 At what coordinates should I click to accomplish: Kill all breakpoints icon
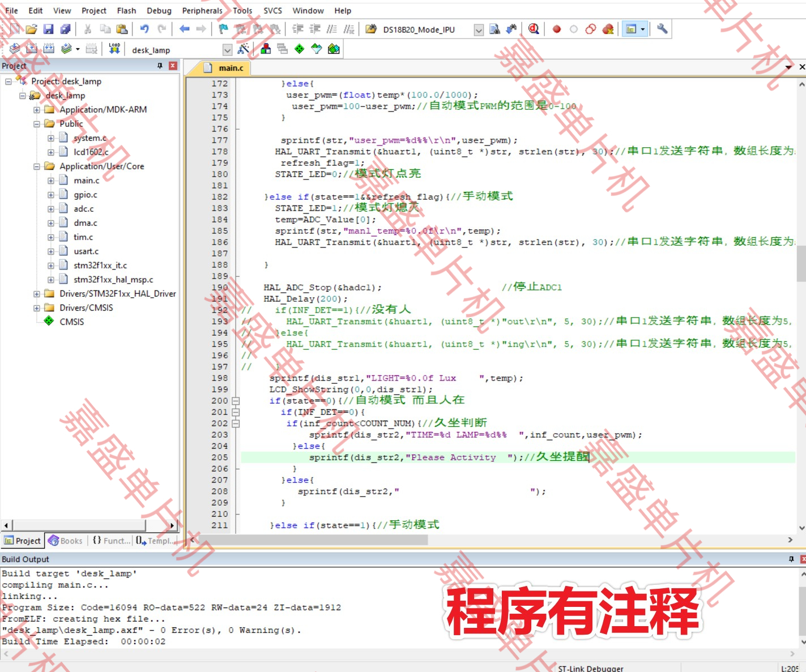(608, 29)
